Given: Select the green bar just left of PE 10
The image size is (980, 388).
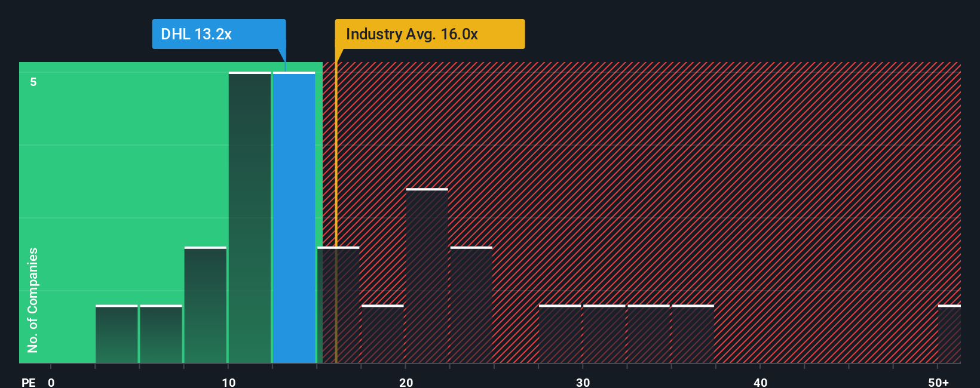Looking at the screenshot, I should 206,305.
